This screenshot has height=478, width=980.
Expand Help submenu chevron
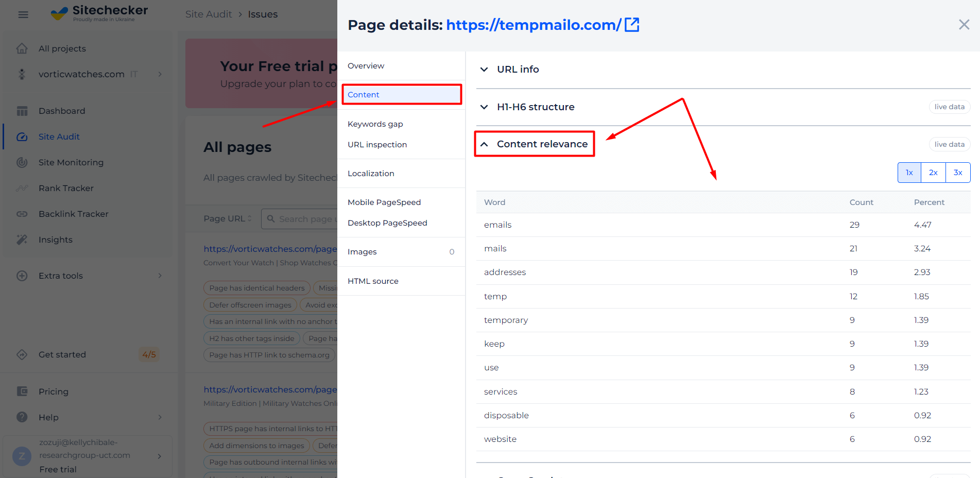(x=160, y=417)
